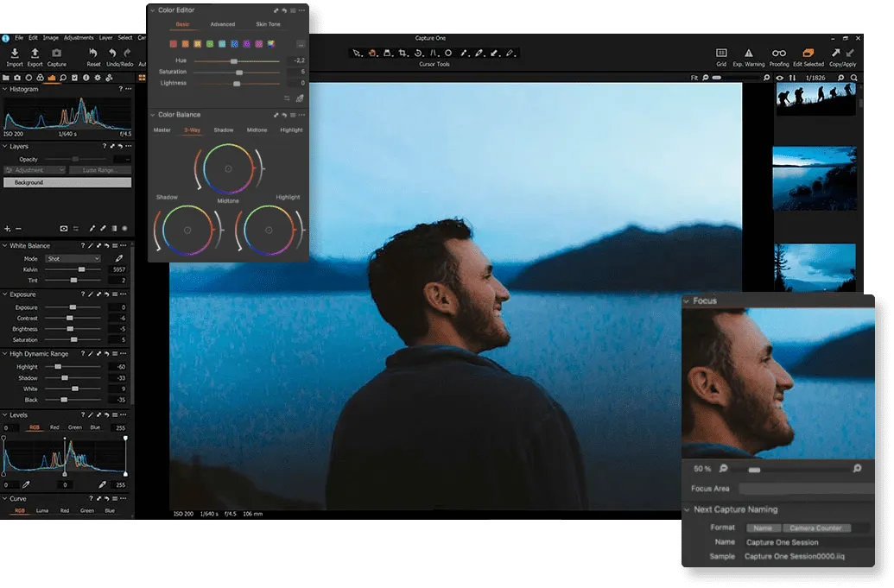Toggle the layer mask visibility eye icon

(x=64, y=229)
